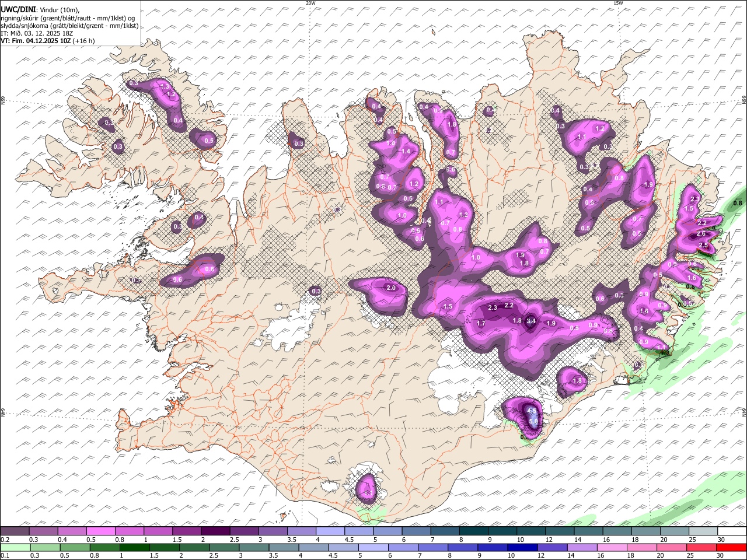Select darkest purple swatch between 2 and 2.5
The height and width of the screenshot is (560, 747).
point(215,531)
